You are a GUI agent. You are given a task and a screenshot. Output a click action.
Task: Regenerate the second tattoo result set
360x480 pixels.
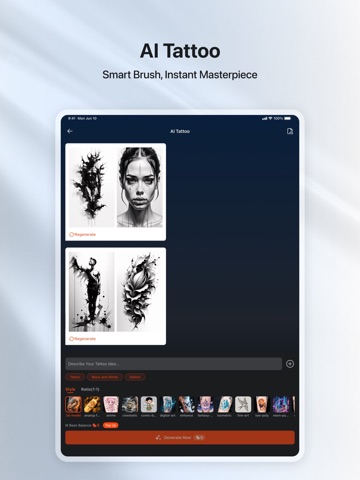(x=82, y=339)
